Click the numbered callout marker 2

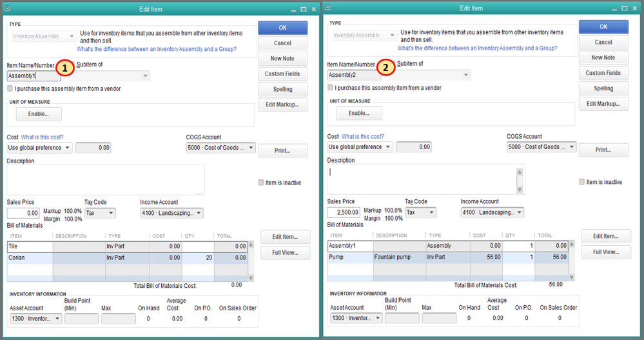tap(385, 66)
